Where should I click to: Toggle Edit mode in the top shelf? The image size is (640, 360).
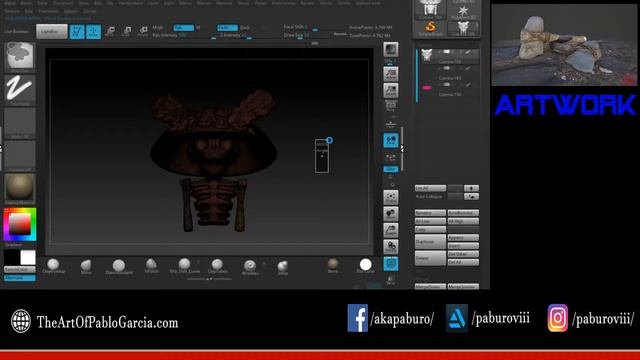[x=77, y=31]
